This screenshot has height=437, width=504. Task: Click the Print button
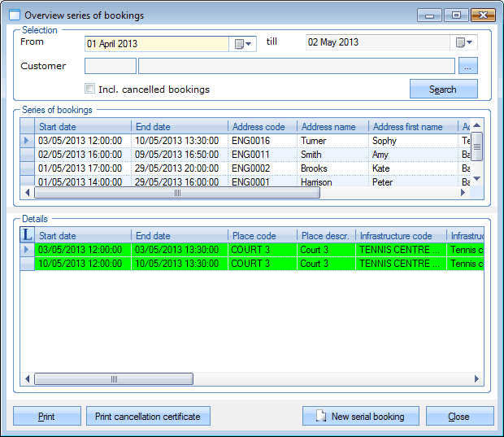[47, 416]
